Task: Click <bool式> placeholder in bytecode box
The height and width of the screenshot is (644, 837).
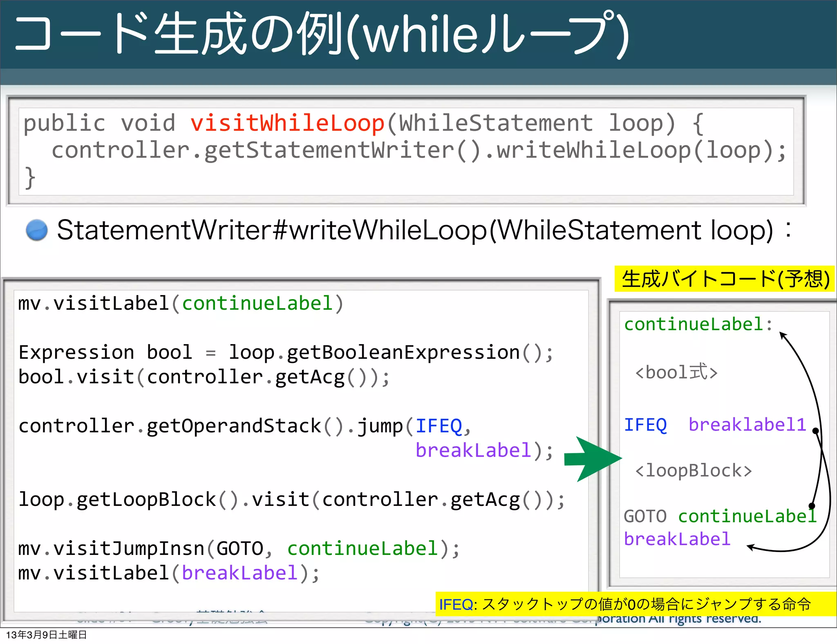Action: coord(676,372)
